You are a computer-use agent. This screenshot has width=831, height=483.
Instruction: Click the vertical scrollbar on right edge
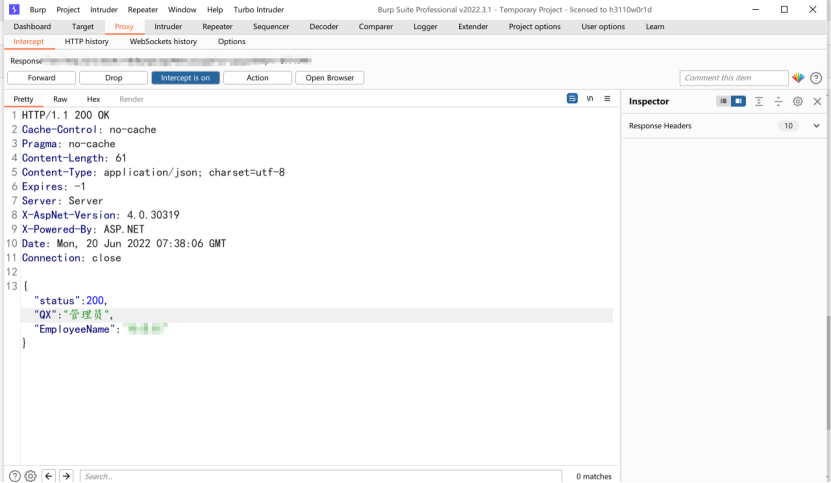tap(828, 371)
